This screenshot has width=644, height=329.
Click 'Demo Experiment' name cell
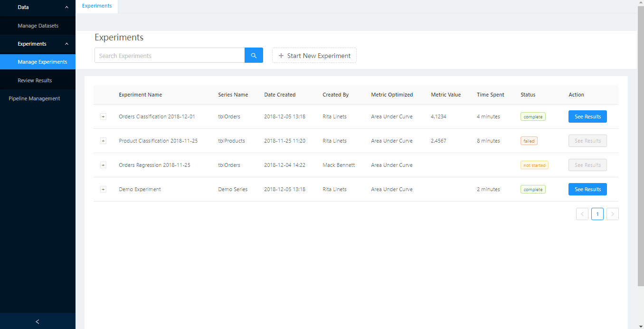coord(140,189)
